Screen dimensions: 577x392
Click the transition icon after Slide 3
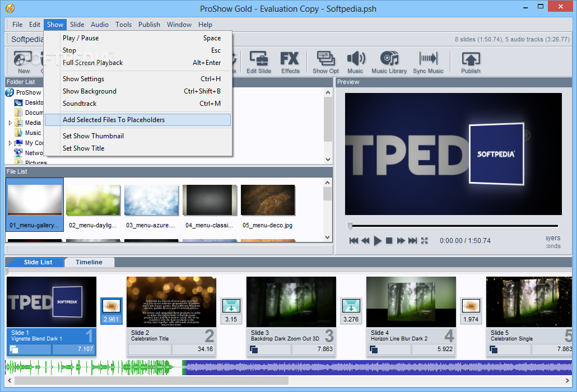351,306
